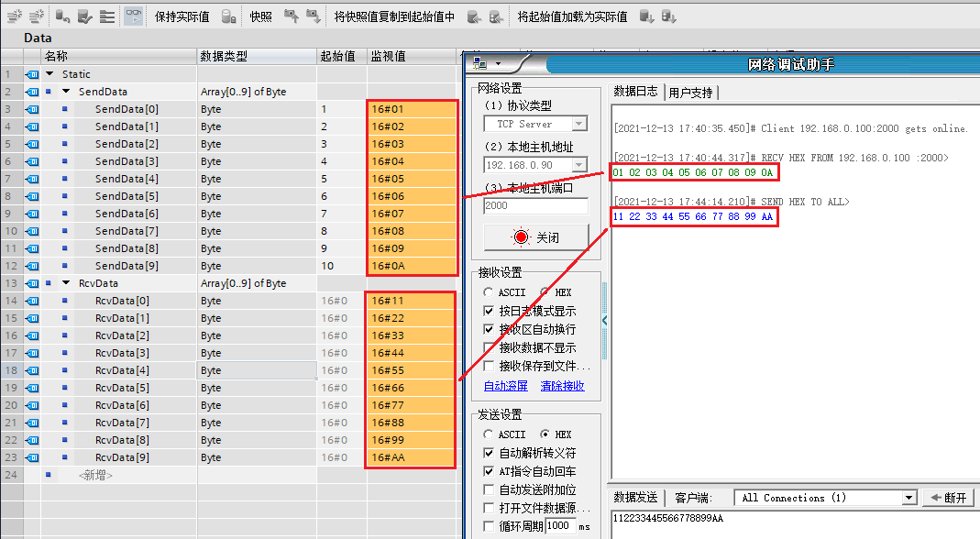The image size is (980, 539).
Task: Enable 循环周期 checkbox
Action: [x=489, y=526]
